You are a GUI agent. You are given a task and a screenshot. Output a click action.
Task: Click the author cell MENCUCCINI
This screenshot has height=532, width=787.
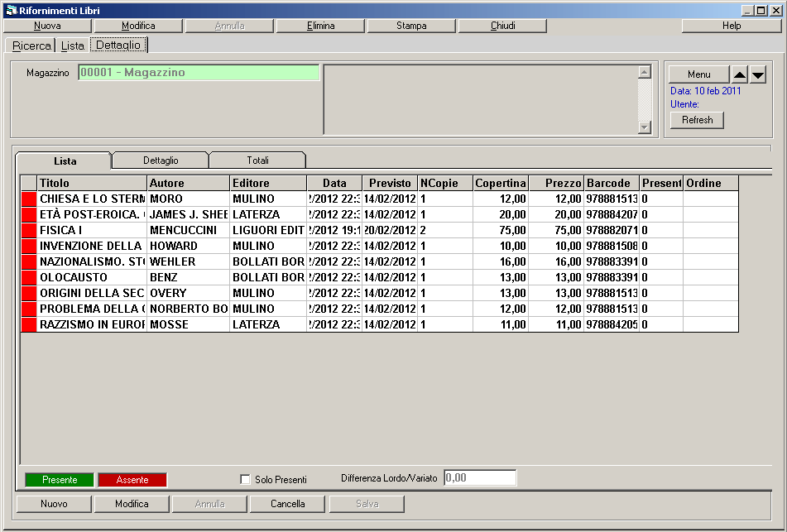(x=188, y=230)
